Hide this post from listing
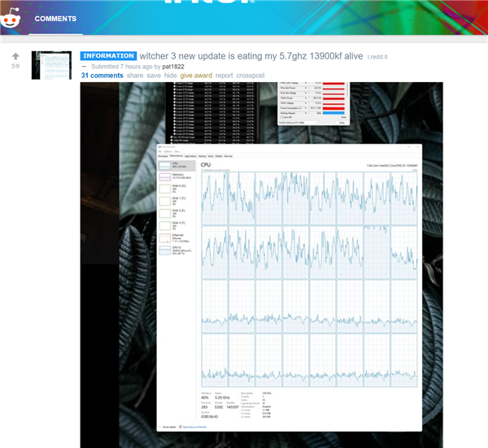The width and height of the screenshot is (488, 448). coord(171,76)
